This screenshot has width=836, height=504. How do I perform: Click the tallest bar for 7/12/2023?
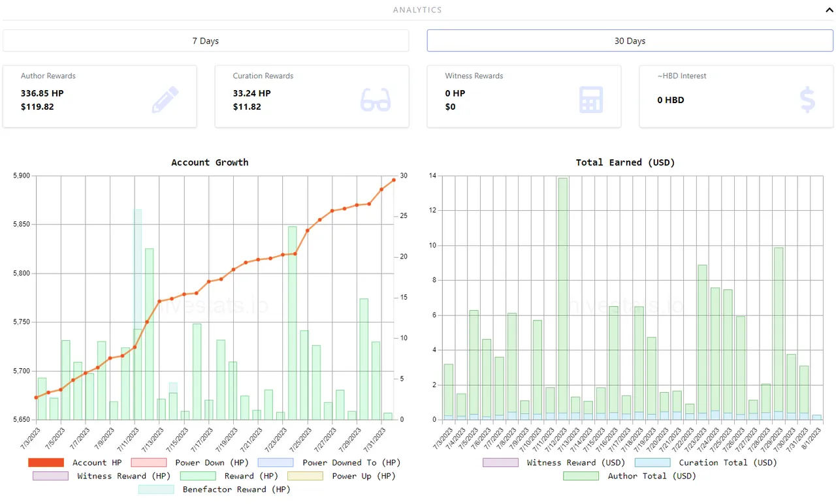(x=562, y=294)
